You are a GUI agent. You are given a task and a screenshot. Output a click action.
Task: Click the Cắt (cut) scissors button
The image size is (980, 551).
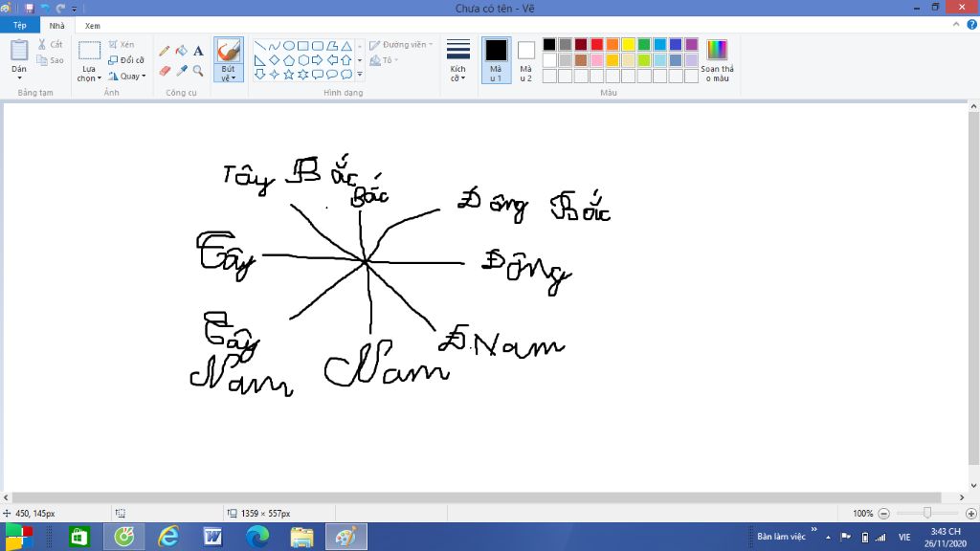click(x=50, y=44)
